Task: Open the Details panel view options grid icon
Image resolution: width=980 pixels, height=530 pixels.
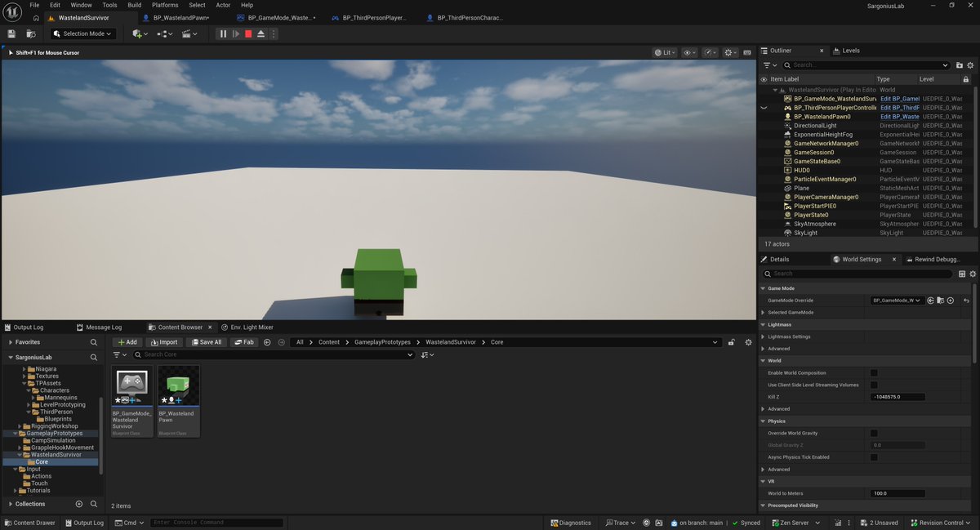Action: [x=962, y=274]
